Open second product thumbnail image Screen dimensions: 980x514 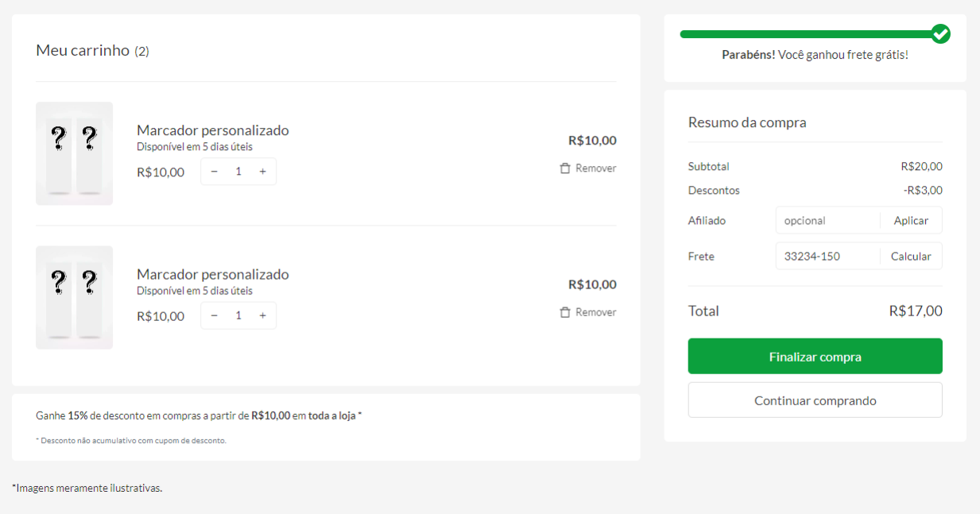[x=74, y=297]
